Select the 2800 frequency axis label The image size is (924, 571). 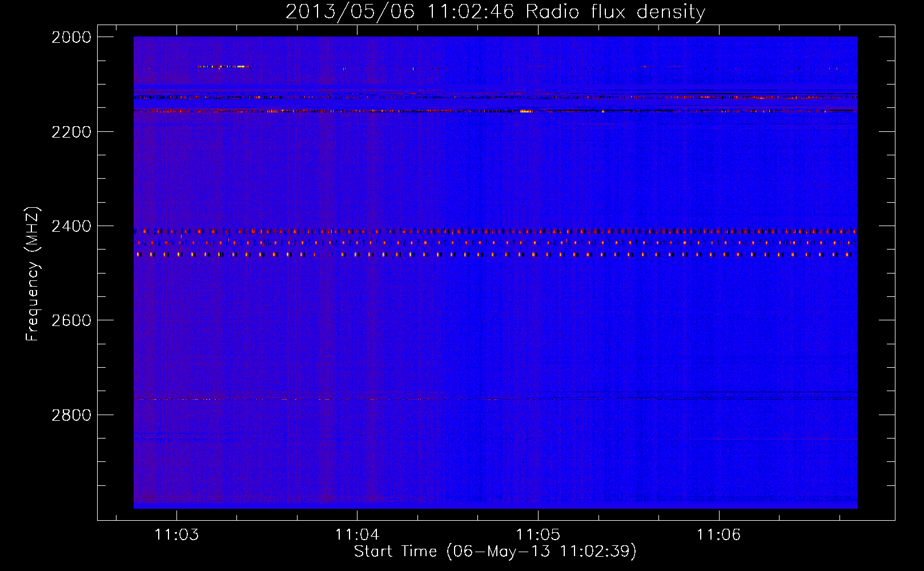point(71,415)
